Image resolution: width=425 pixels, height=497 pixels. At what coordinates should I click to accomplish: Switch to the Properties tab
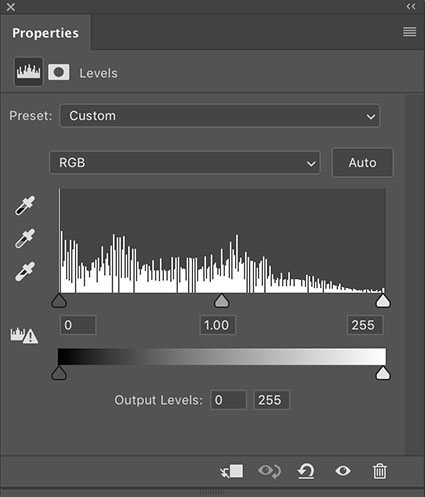46,33
